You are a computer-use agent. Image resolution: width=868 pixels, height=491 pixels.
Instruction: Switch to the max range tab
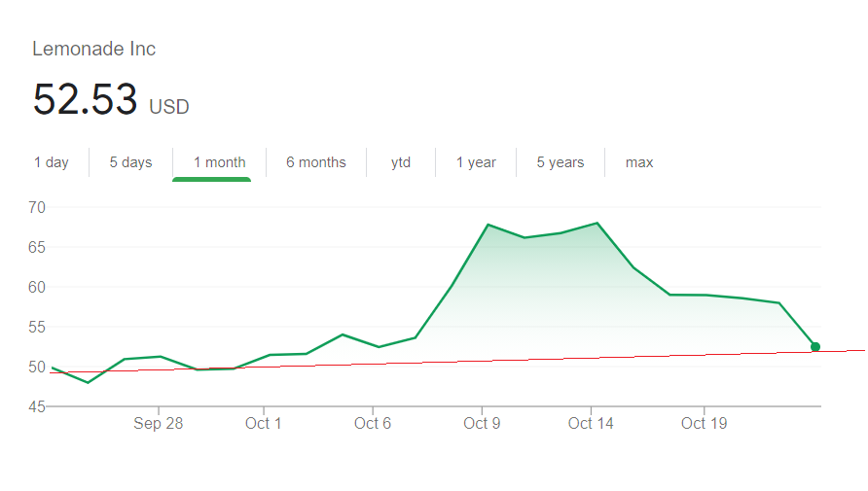[639, 162]
